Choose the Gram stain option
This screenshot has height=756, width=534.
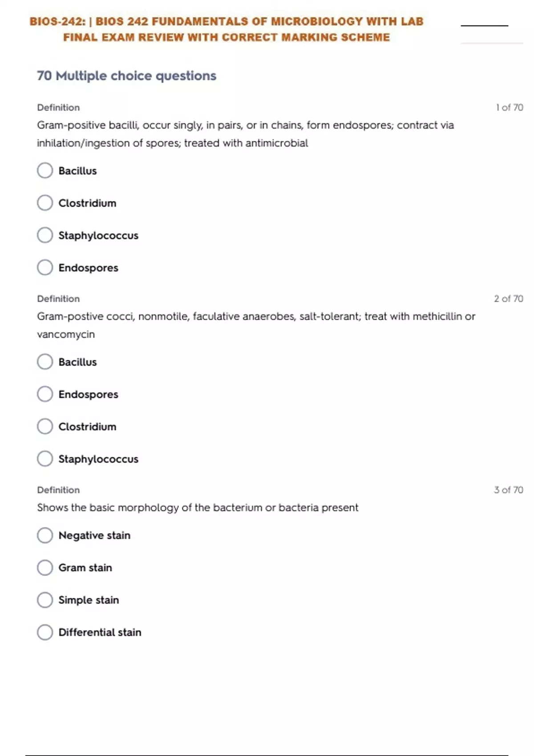coord(45,567)
